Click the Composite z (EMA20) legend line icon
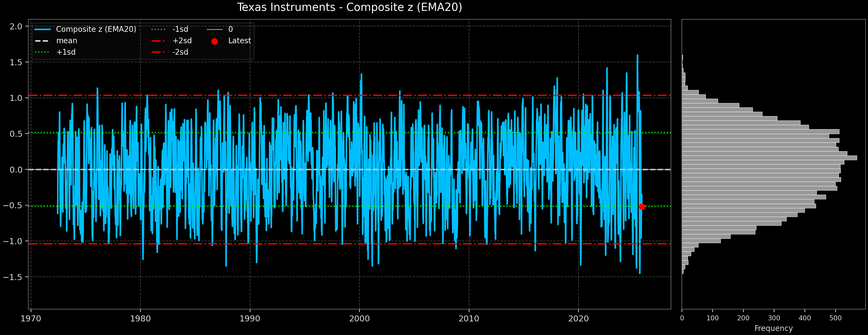The image size is (868, 335). tap(43, 29)
